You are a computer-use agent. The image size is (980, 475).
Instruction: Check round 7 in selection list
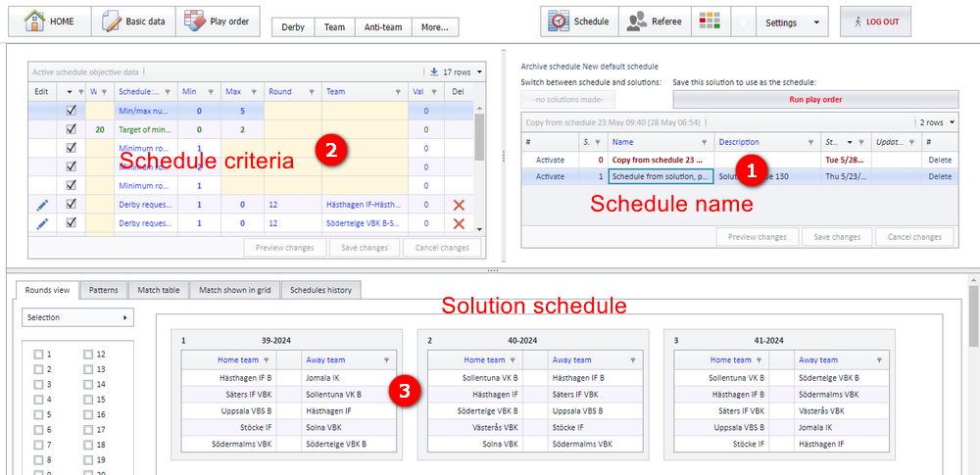(x=39, y=445)
